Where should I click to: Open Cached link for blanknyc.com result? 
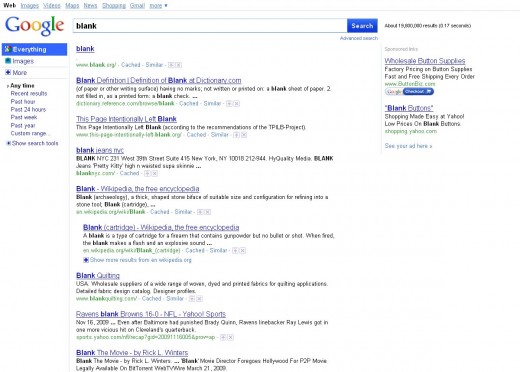(x=129, y=173)
